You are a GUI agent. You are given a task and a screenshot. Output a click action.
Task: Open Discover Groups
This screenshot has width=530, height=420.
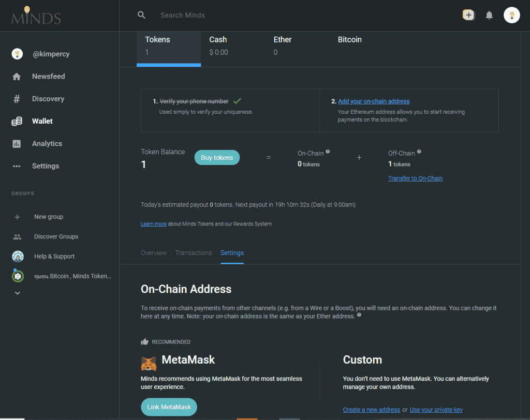coord(56,236)
